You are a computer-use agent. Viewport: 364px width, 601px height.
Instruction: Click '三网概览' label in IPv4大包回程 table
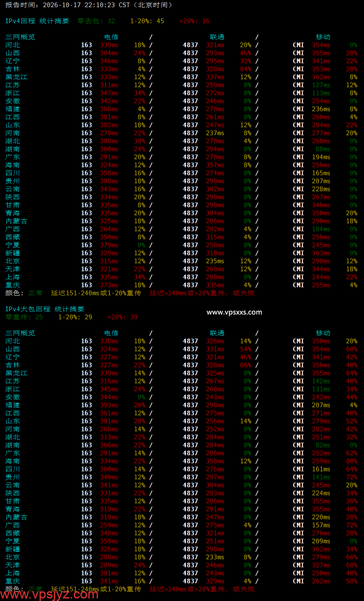pyautogui.click(x=20, y=333)
